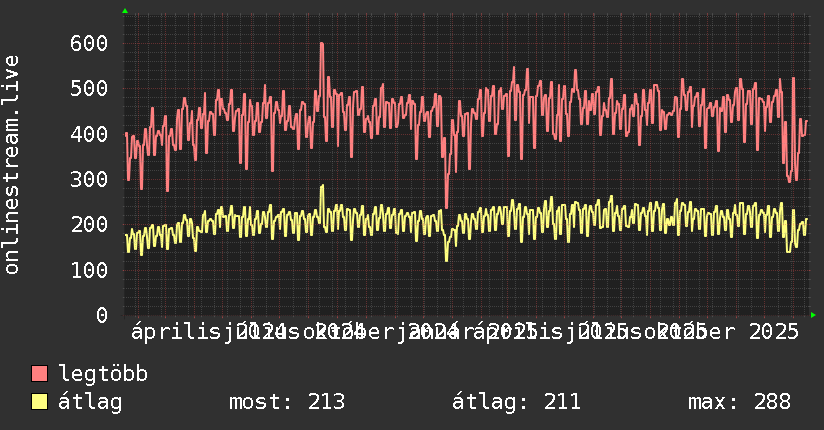Click the green arrow at x-axis end
The image size is (824, 430).
813,315
